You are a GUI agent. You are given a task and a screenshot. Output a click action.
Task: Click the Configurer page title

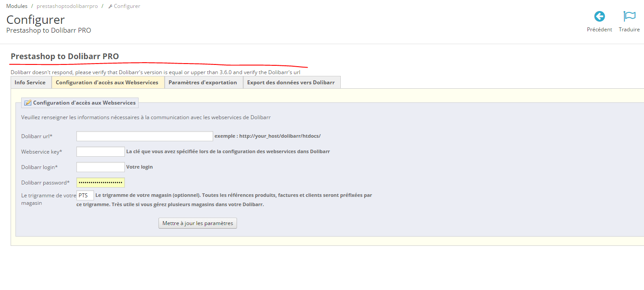pos(35,20)
